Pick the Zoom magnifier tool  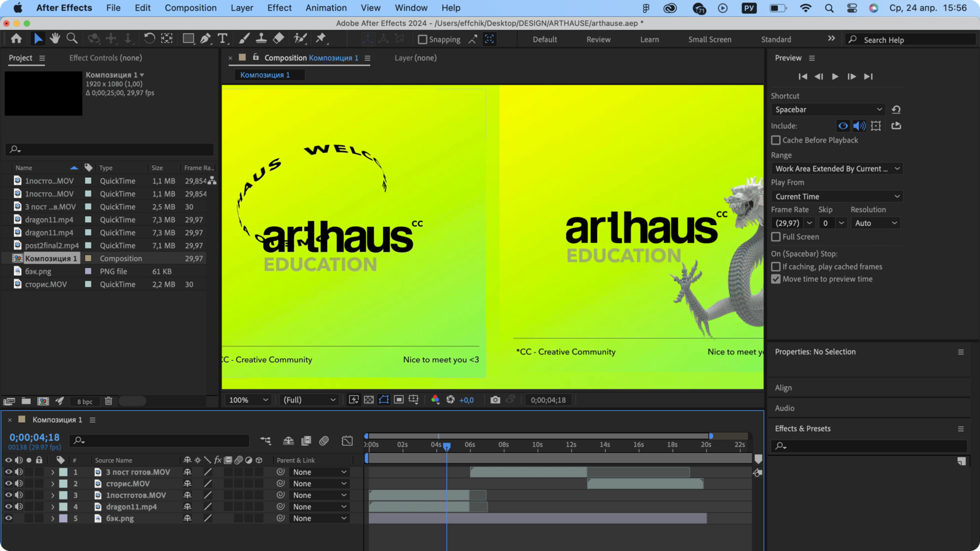(72, 38)
